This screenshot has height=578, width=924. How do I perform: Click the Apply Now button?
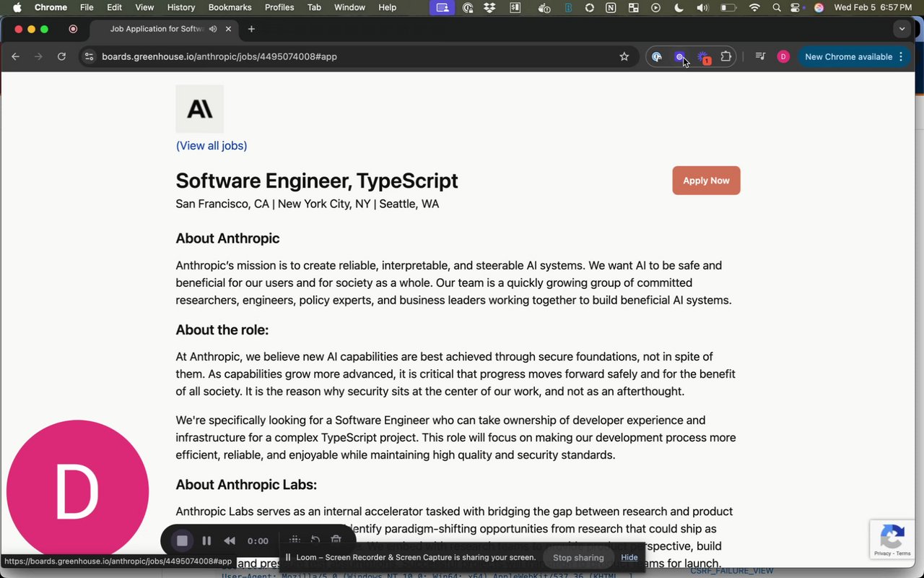point(706,181)
